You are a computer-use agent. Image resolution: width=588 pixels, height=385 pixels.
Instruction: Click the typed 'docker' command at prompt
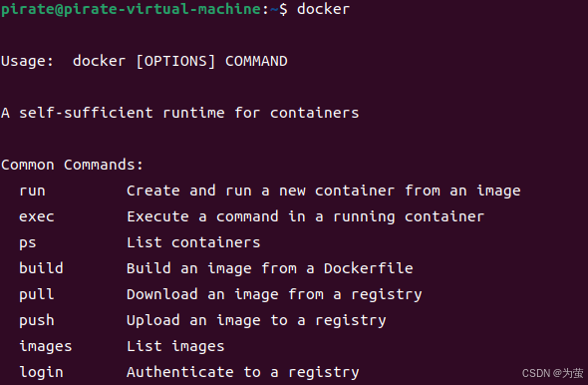[x=324, y=9]
